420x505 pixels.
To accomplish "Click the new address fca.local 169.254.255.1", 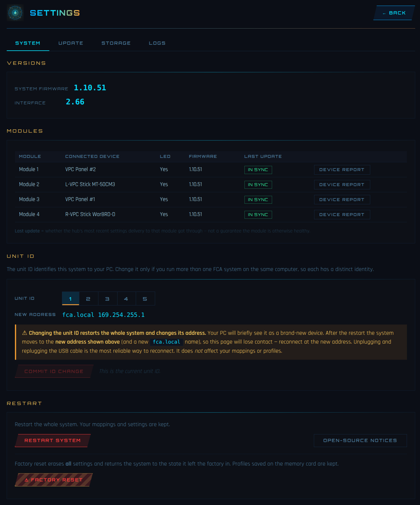I will [103, 315].
